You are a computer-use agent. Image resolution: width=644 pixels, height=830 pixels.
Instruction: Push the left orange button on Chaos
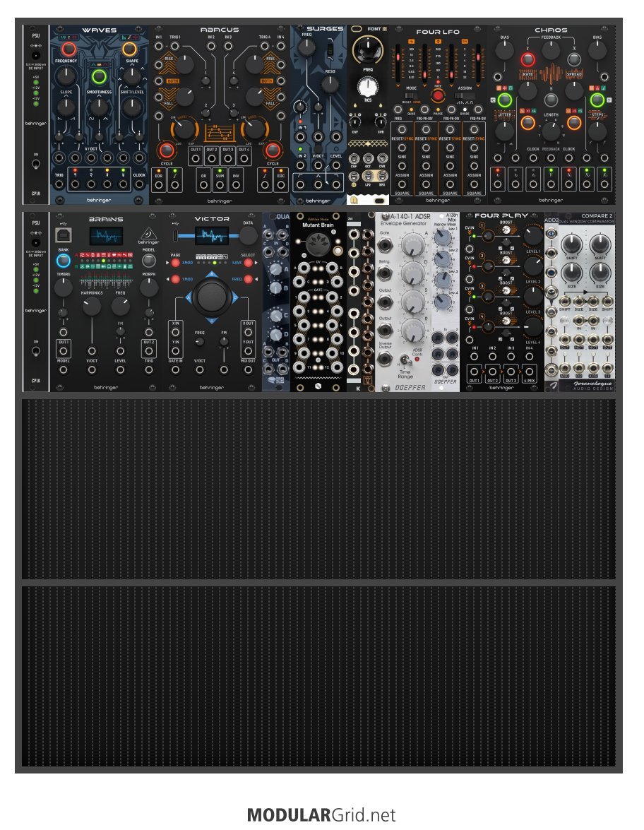point(527,123)
